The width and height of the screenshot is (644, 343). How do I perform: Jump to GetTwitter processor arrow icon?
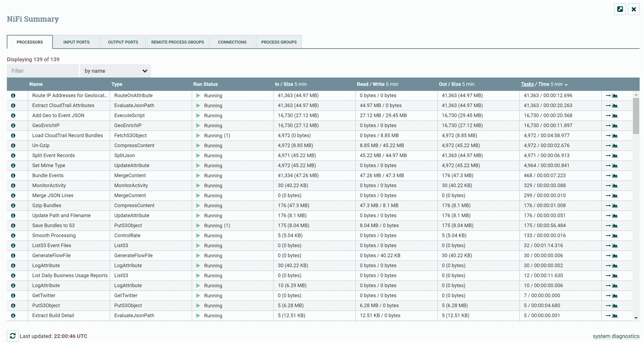click(x=608, y=296)
